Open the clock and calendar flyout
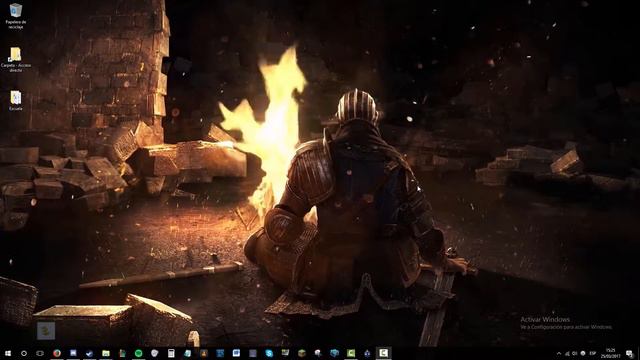This screenshot has width=640, height=360. (611, 353)
